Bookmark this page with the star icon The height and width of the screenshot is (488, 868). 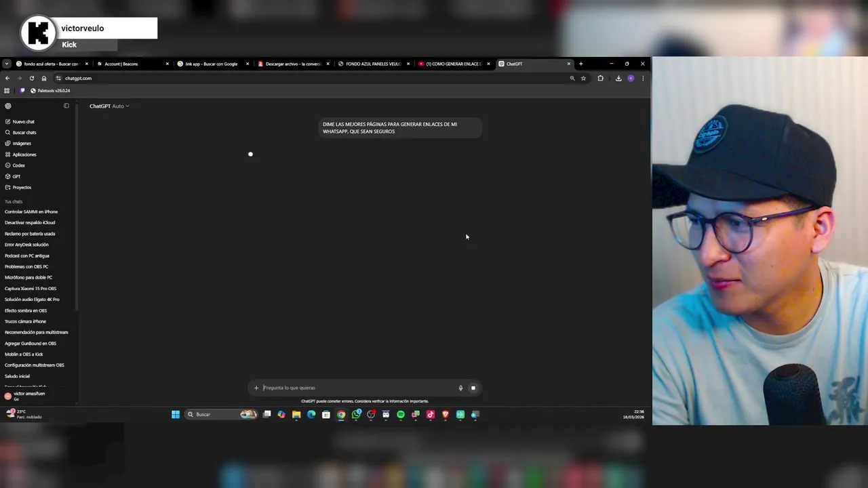pyautogui.click(x=583, y=78)
